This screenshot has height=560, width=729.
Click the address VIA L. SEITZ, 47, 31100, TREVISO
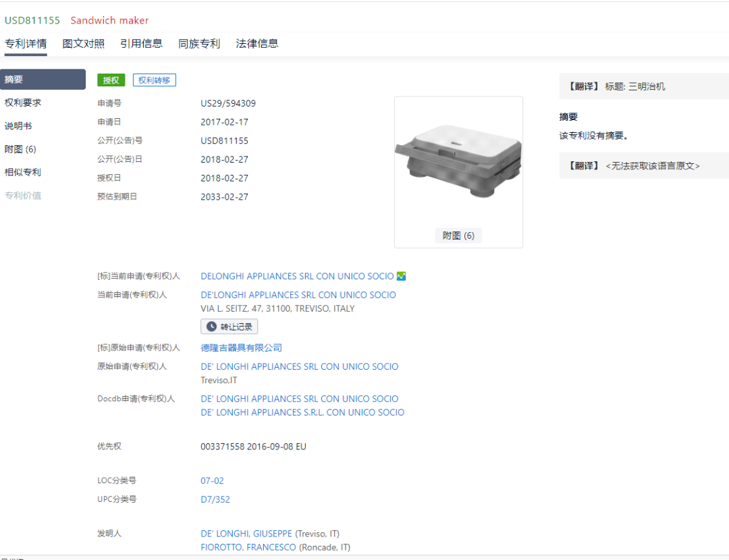pos(277,308)
